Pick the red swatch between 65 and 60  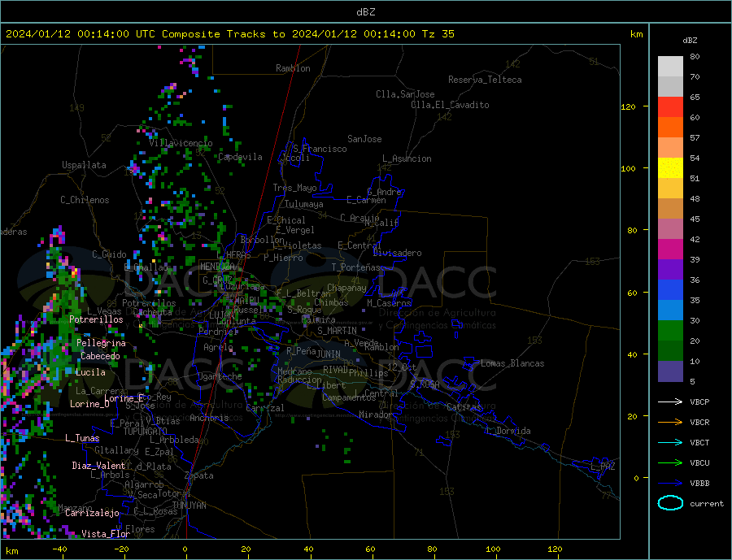tap(670, 106)
